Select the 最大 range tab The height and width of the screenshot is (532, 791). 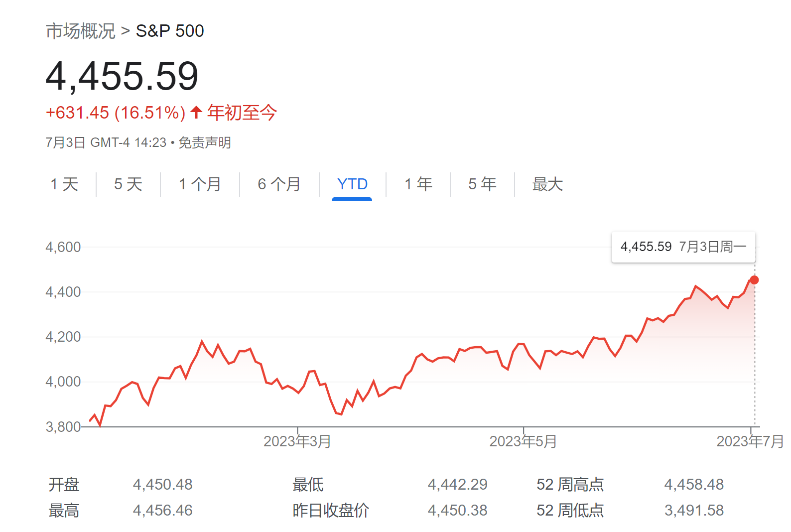click(x=547, y=184)
